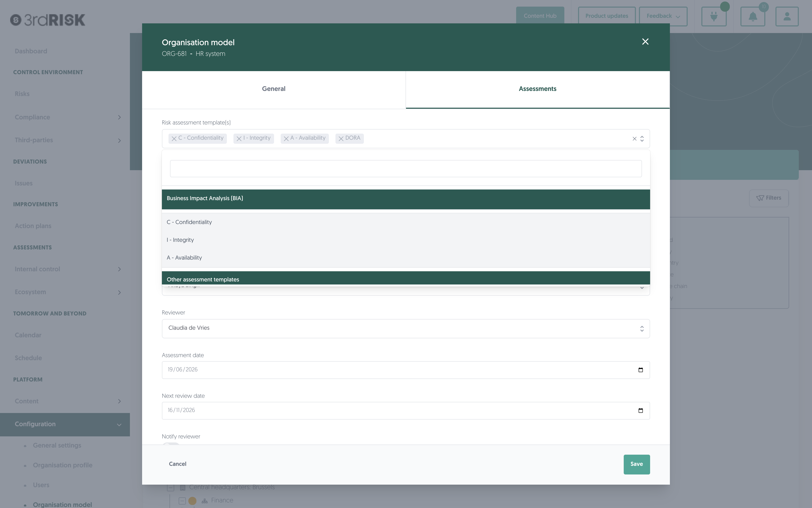This screenshot has width=812, height=508.
Task: Click the 3rdRISK logo
Action: click(48, 20)
